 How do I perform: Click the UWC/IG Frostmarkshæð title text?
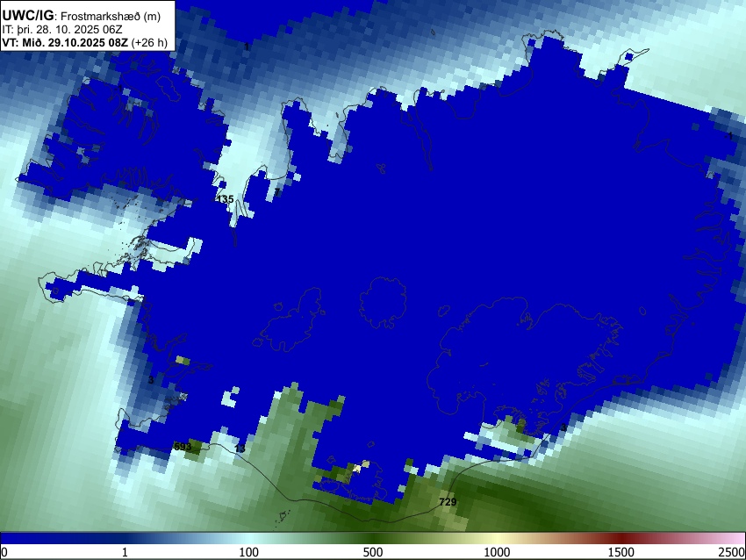82,16
